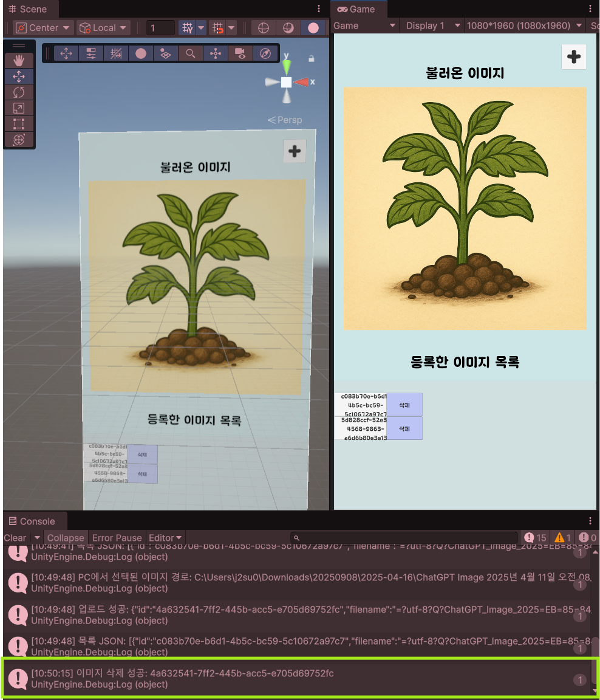600x700 pixels.
Task: Click plus button in Scene view canvas
Action: click(295, 151)
